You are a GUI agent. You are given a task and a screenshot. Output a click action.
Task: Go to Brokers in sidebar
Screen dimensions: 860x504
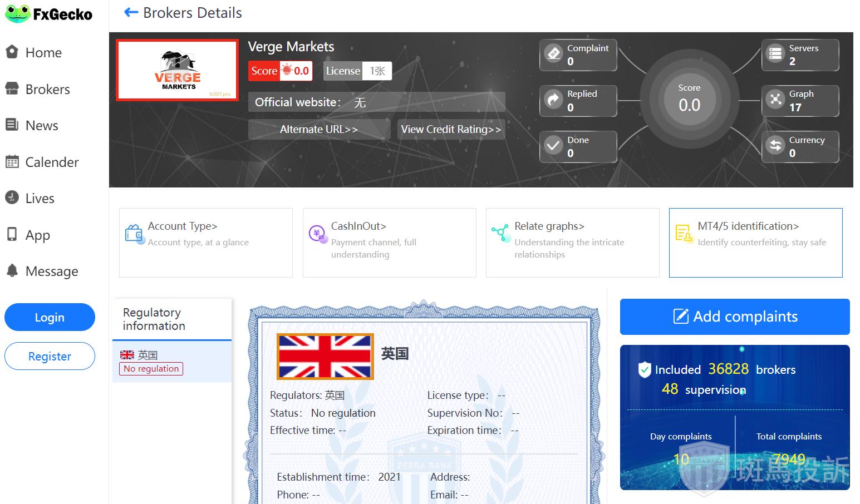(x=47, y=90)
